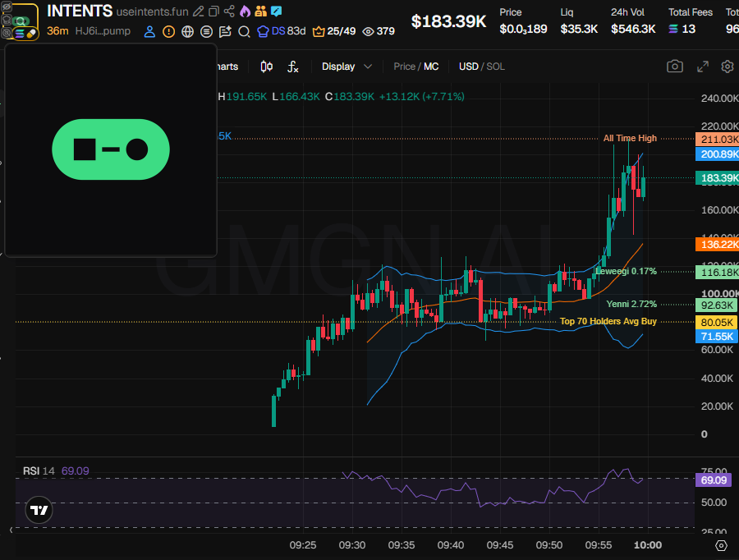Click the 10:00 time axis label
739x560 pixels.
[648, 545]
